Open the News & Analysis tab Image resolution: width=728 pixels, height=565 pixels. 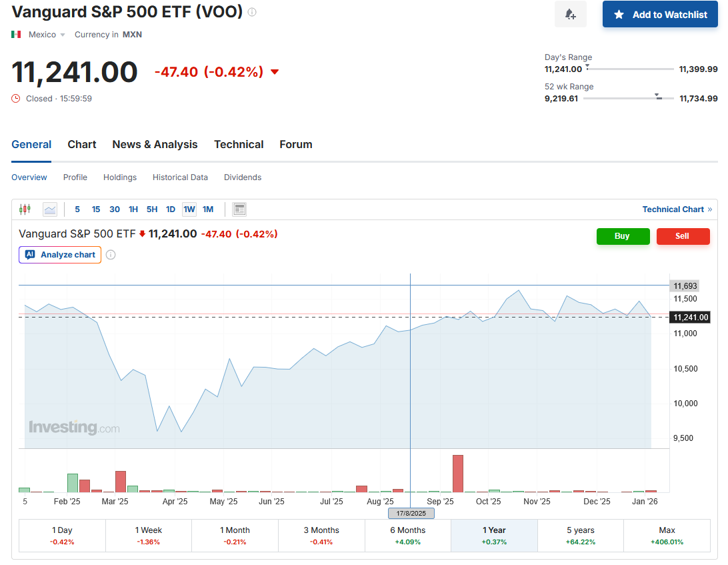click(155, 145)
